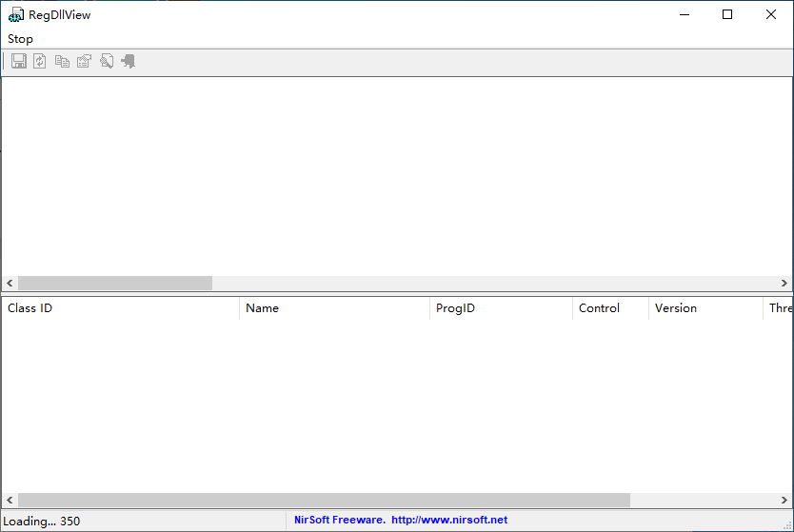794x532 pixels.
Task: Click the Refresh toolbar icon
Action: tap(40, 62)
